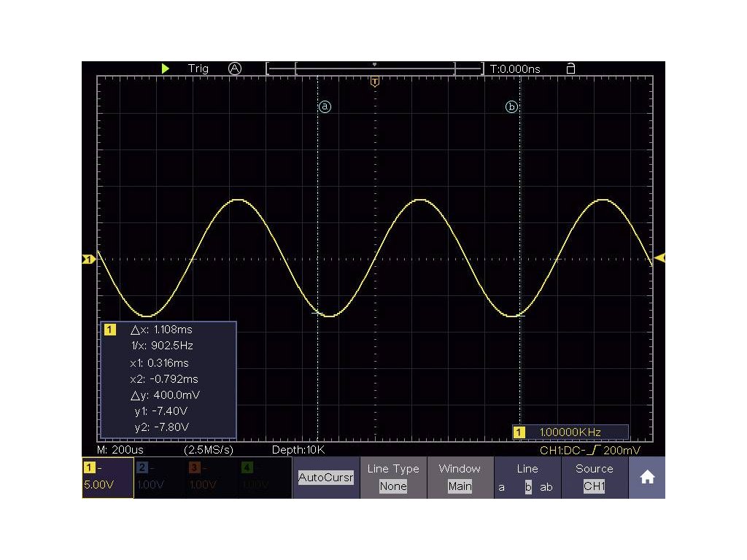
Task: Click the trigger level arrow on right edge
Action: (x=659, y=257)
